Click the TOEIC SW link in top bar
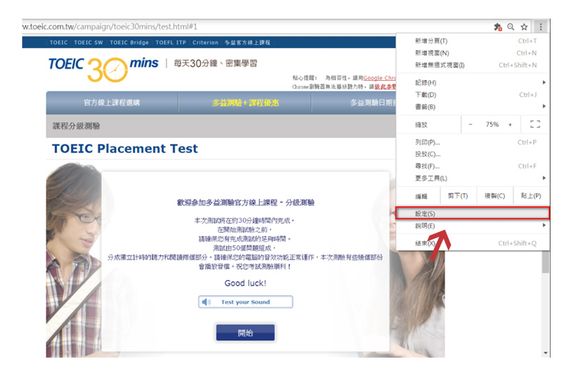The height and width of the screenshot is (392, 572). click(x=89, y=43)
